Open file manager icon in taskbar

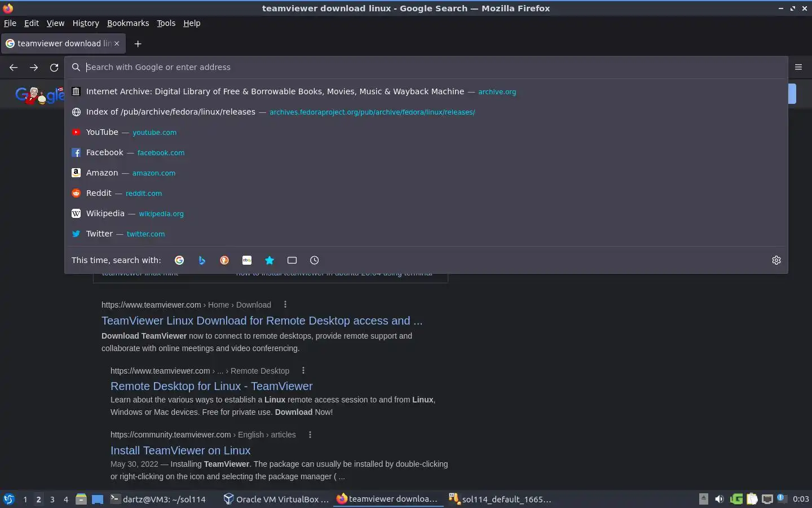(81, 499)
